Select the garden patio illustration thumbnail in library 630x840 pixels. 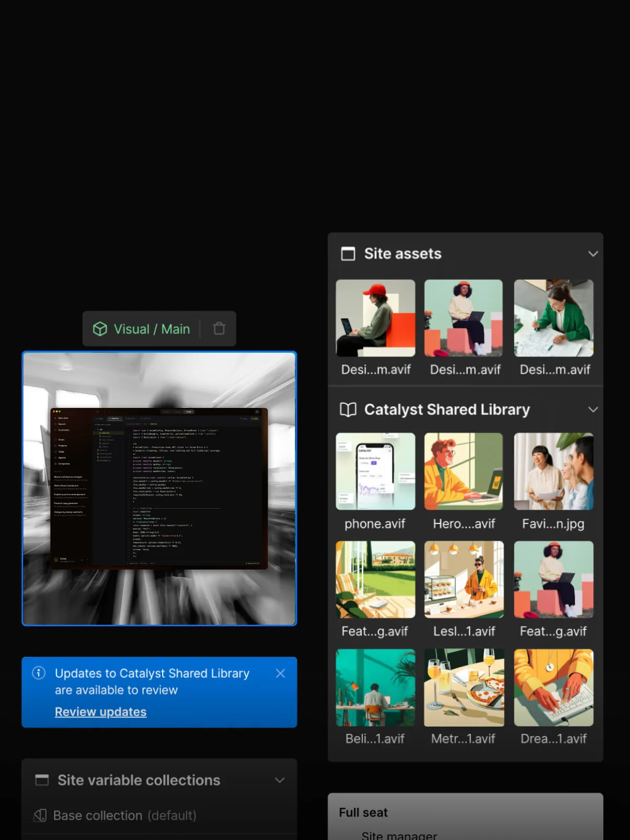tap(375, 580)
